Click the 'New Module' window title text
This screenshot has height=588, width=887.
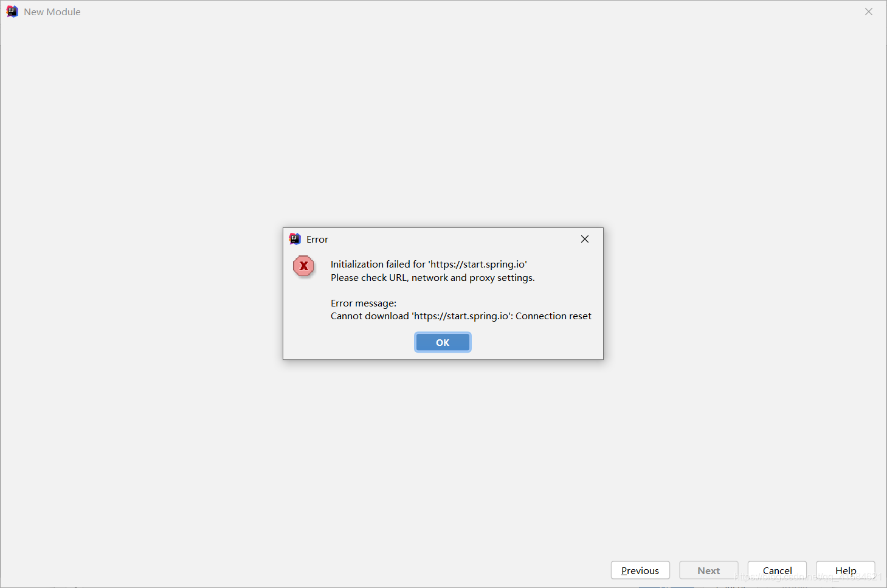(52, 12)
